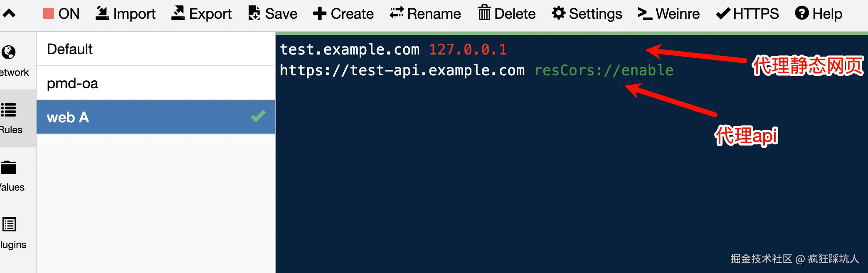Viewport: 868px width, 273px height.
Task: Toggle the green checkmark on web A
Action: 258,116
